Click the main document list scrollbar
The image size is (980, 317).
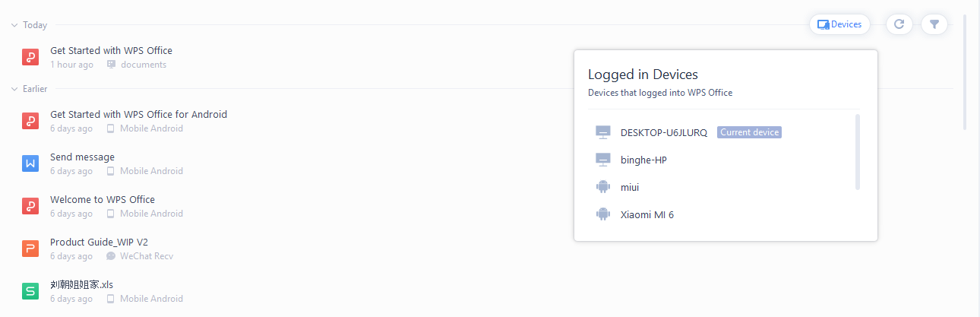coord(966,72)
